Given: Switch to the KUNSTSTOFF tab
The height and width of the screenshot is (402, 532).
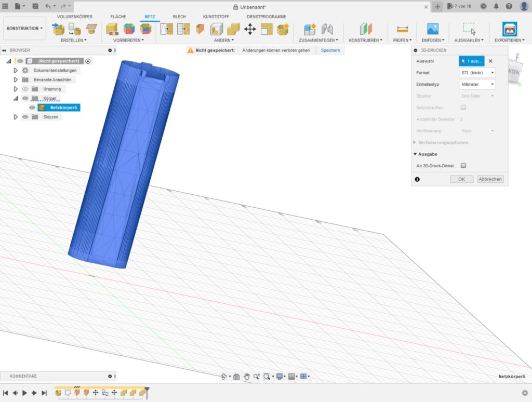Looking at the screenshot, I should [216, 17].
